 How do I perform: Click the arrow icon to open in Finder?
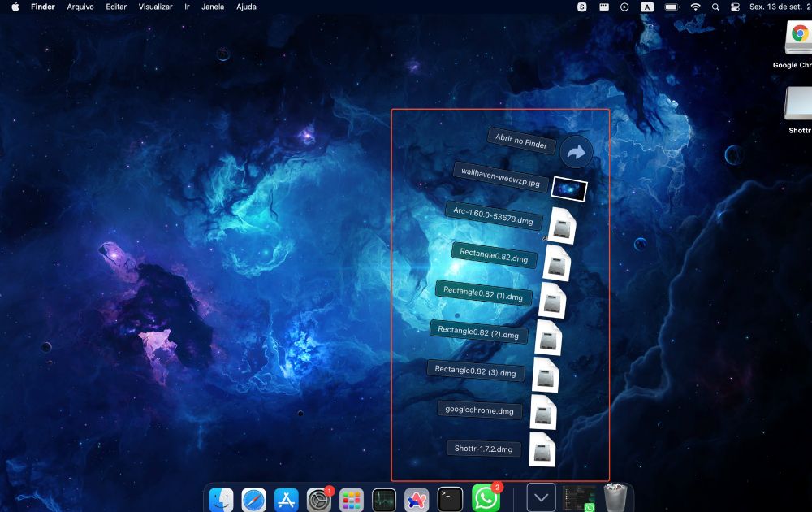(577, 152)
